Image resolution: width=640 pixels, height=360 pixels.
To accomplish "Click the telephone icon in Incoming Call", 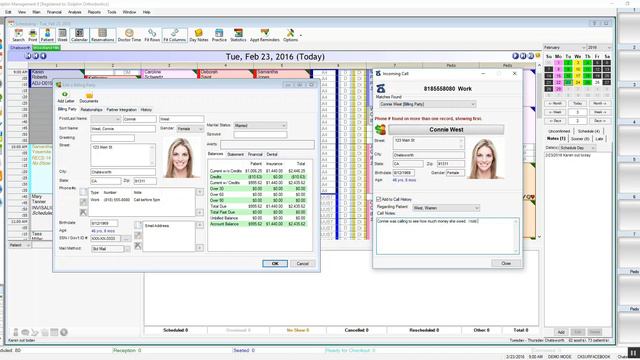I will point(380,88).
